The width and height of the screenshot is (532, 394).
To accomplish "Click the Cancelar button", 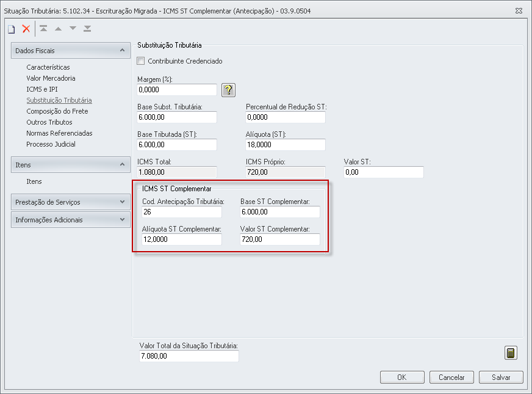I will point(451,378).
